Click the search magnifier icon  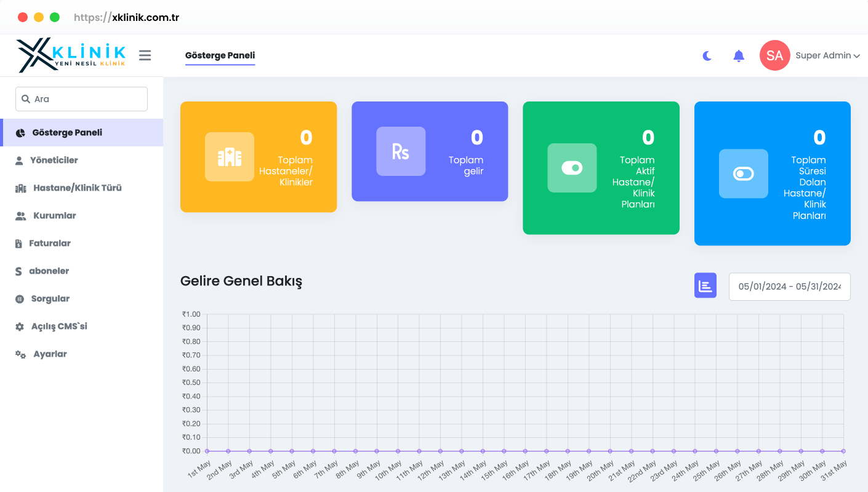pos(26,99)
